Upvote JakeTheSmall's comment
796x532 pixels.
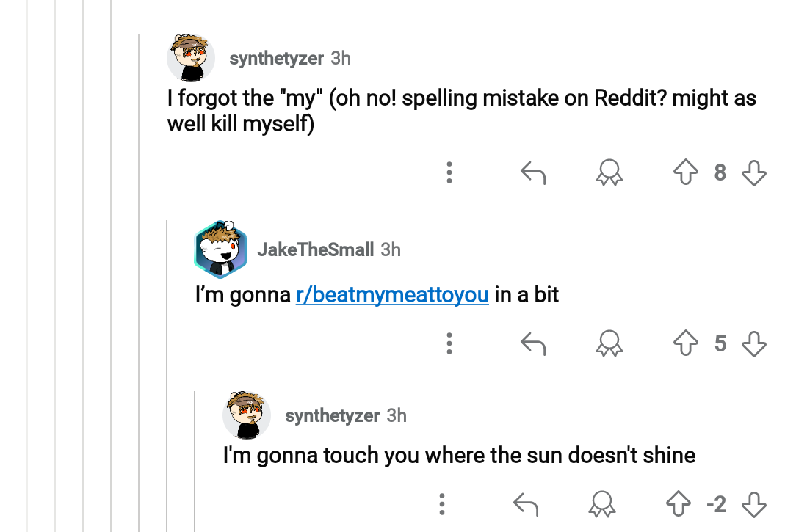coord(685,343)
